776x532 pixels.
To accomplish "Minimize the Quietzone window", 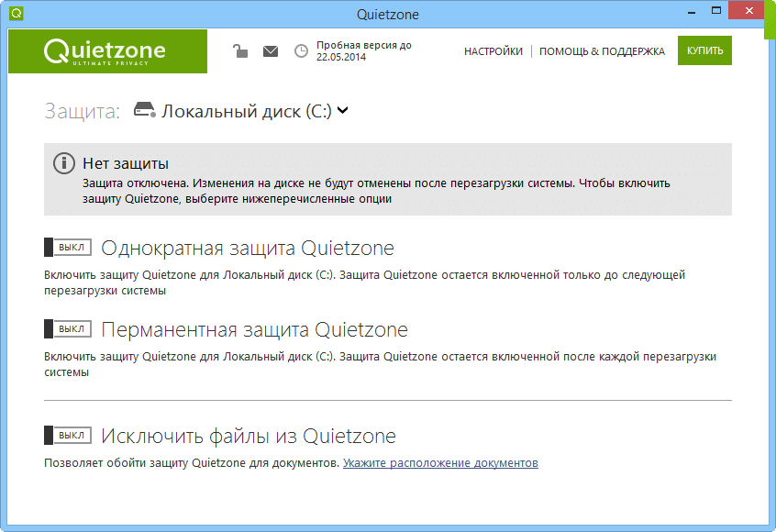I will click(692, 12).
